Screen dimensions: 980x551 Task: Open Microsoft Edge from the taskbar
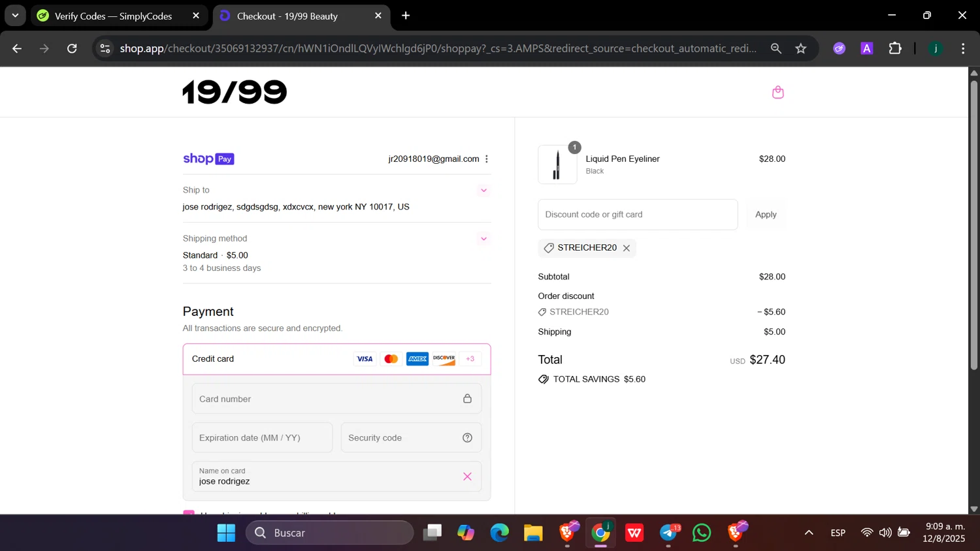500,533
